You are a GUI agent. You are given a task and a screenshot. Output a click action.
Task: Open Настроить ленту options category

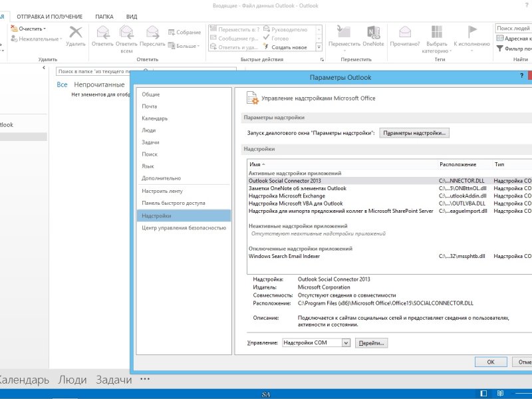(184, 191)
